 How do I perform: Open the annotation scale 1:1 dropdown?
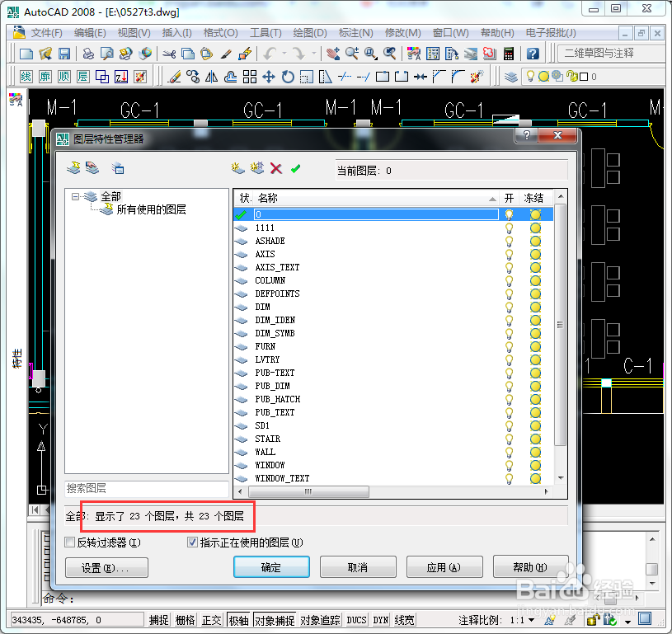pos(523,620)
